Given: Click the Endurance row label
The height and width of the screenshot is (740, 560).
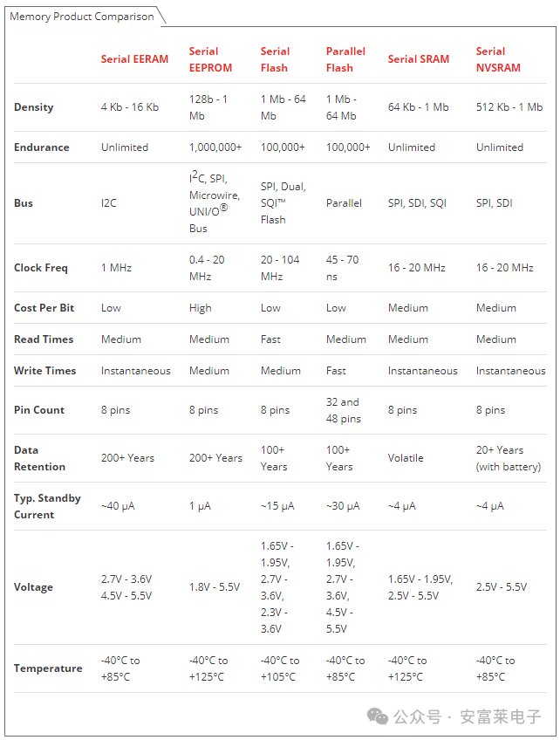Looking at the screenshot, I should [42, 147].
